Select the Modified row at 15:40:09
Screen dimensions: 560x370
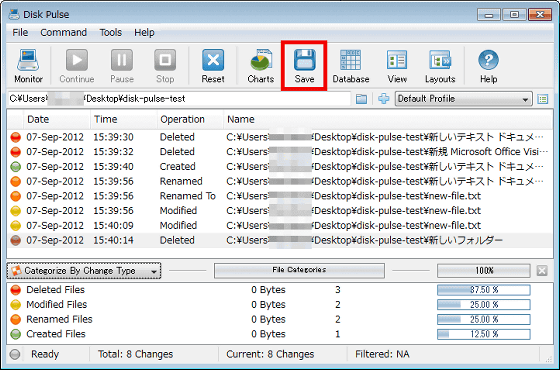(x=280, y=225)
